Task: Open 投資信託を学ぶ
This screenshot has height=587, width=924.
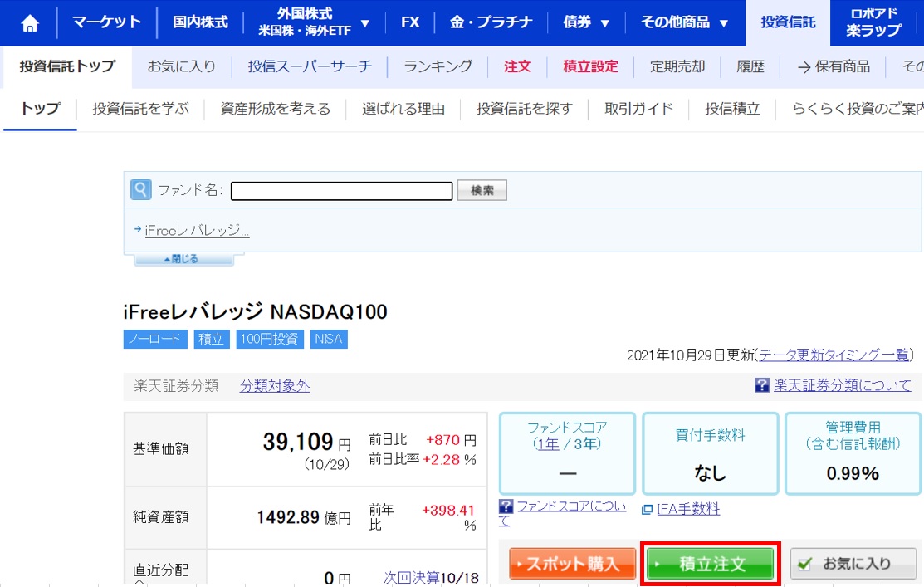Action: pyautogui.click(x=140, y=109)
